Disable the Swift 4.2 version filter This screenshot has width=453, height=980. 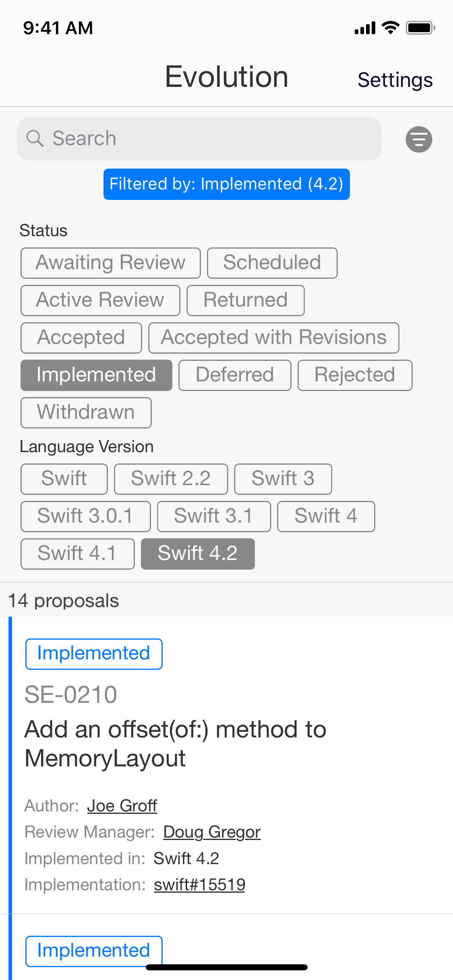click(x=198, y=554)
